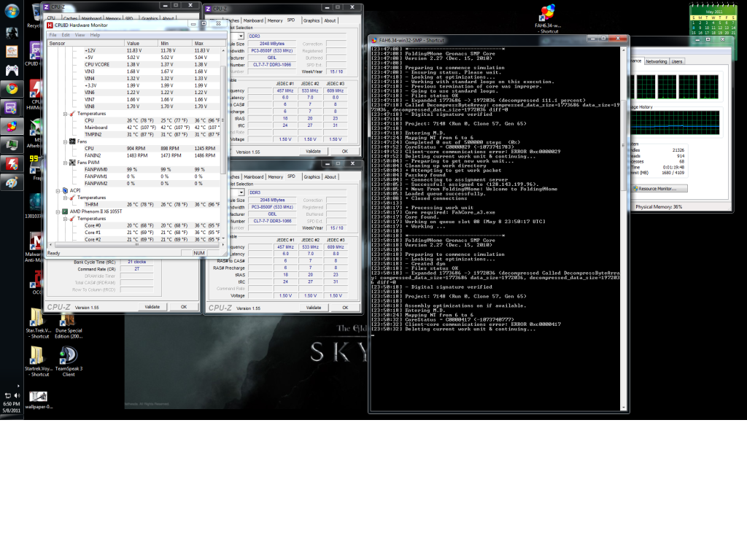The width and height of the screenshot is (747, 560).
Task: Click OK in CPU-Z window behind Hardware Monitor
Action: point(184,307)
